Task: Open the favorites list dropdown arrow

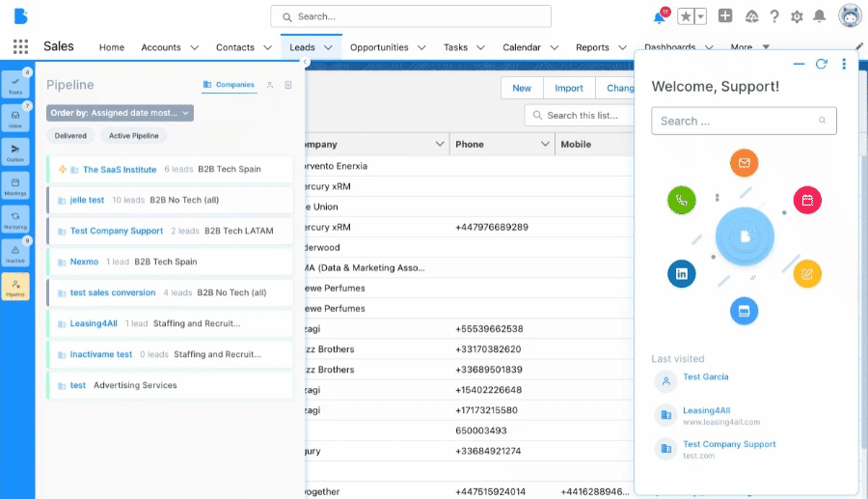Action: [x=700, y=16]
